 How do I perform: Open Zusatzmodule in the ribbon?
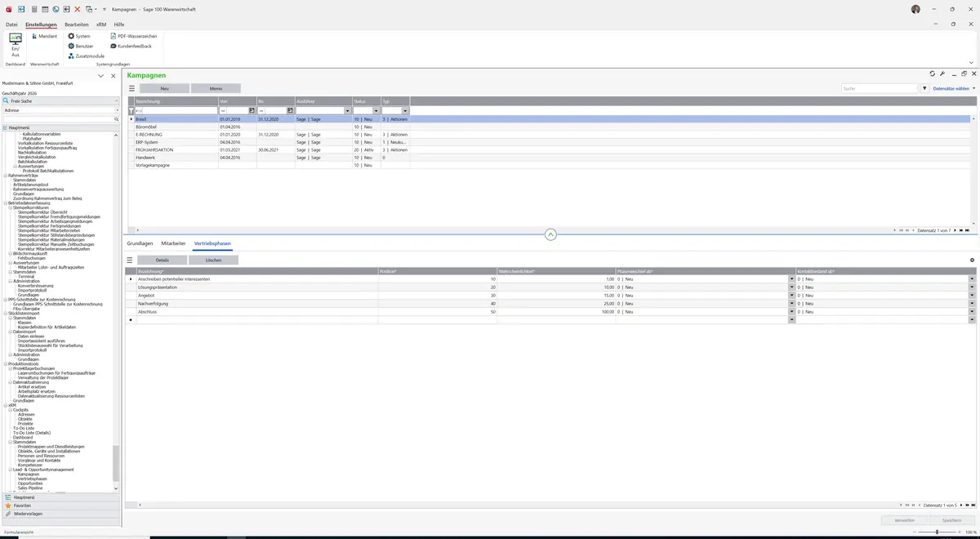click(86, 56)
